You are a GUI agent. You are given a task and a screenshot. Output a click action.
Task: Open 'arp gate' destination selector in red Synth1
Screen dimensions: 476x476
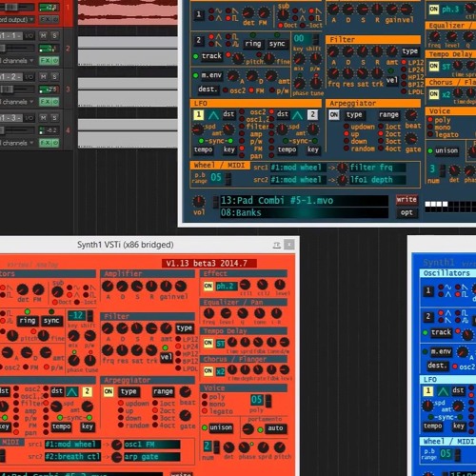[151, 457]
